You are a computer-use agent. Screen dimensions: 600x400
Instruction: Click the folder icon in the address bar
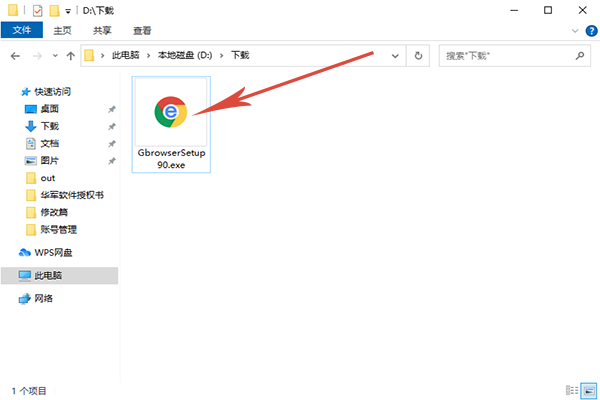(89, 56)
